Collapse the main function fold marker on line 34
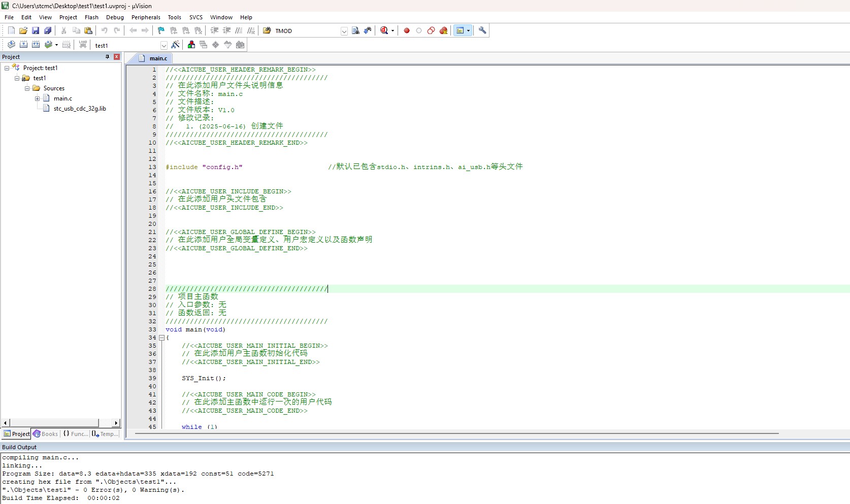 tap(161, 338)
